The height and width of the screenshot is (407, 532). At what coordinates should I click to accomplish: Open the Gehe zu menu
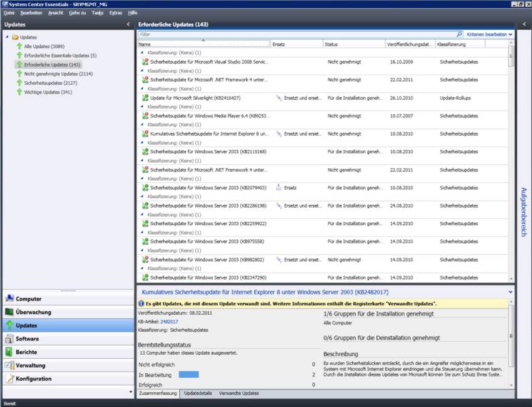pyautogui.click(x=77, y=13)
